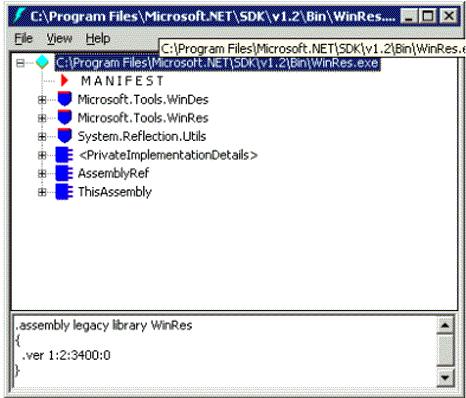466x398 pixels.
Task: Maximize the WinRes window
Action: (428, 16)
